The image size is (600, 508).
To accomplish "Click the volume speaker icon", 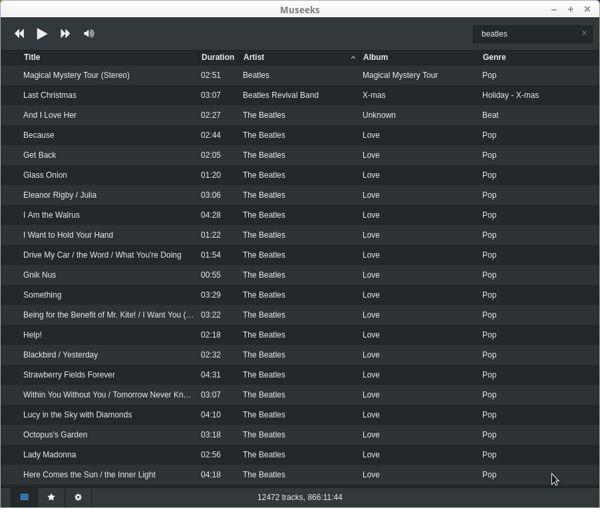I will coord(89,34).
